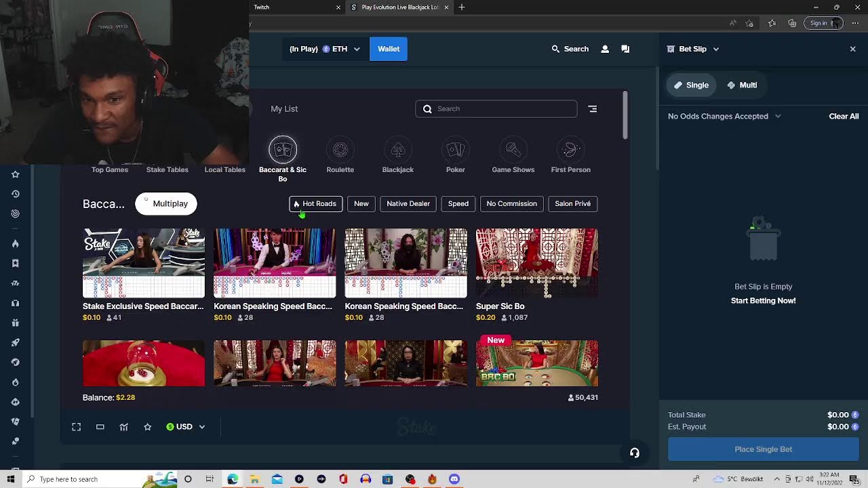This screenshot has width=868, height=488.
Task: Open the Wallet
Action: click(389, 49)
